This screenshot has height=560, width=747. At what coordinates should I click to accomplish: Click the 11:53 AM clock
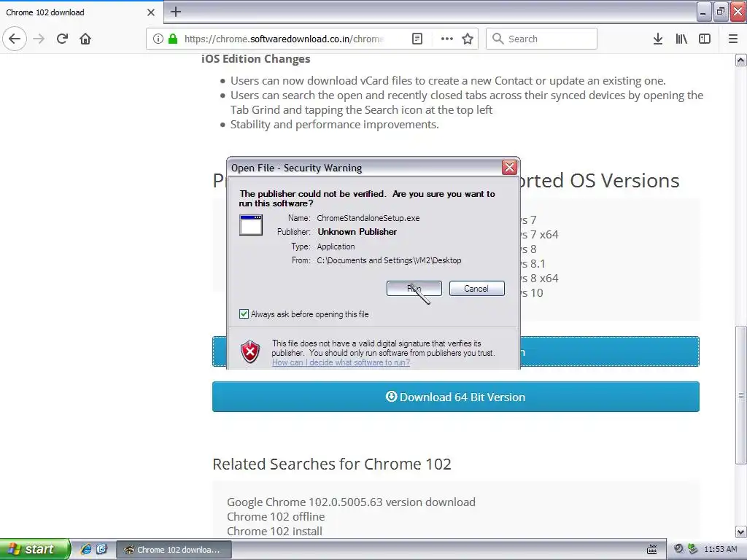tap(720, 550)
